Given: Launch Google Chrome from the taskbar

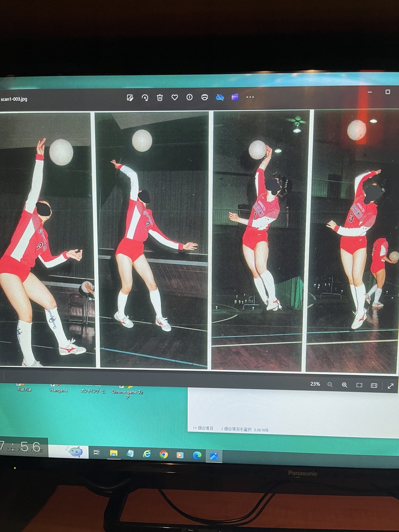Looking at the screenshot, I should pos(163,454).
